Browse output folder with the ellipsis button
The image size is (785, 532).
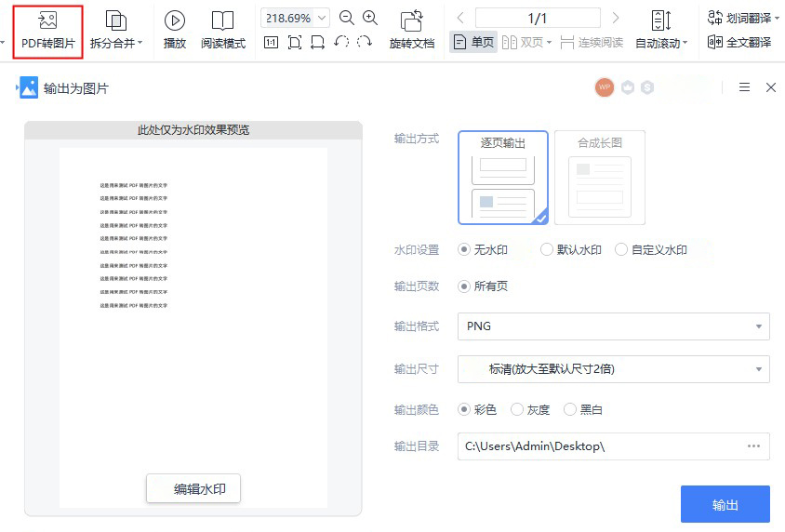coord(754,446)
